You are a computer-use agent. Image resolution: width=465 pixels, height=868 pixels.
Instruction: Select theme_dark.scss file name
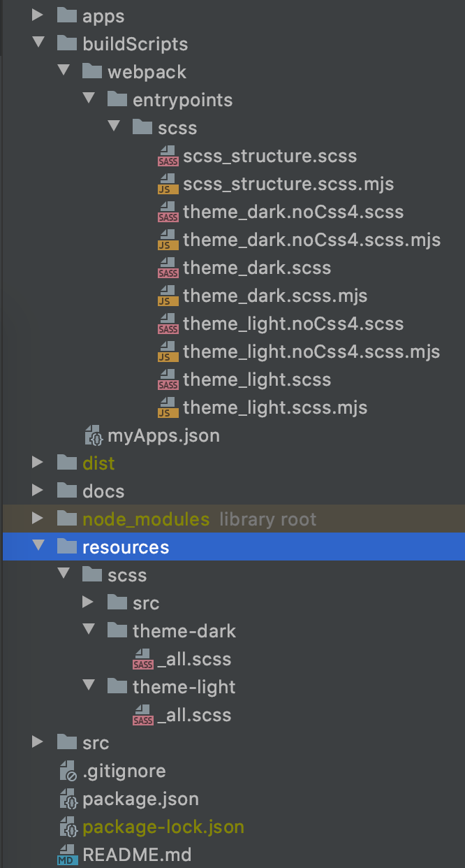(257, 268)
